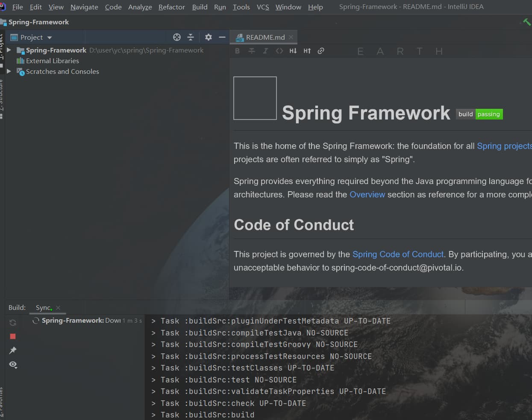
Task: Apply italic formatting in markdown toolbar
Action: (x=265, y=51)
